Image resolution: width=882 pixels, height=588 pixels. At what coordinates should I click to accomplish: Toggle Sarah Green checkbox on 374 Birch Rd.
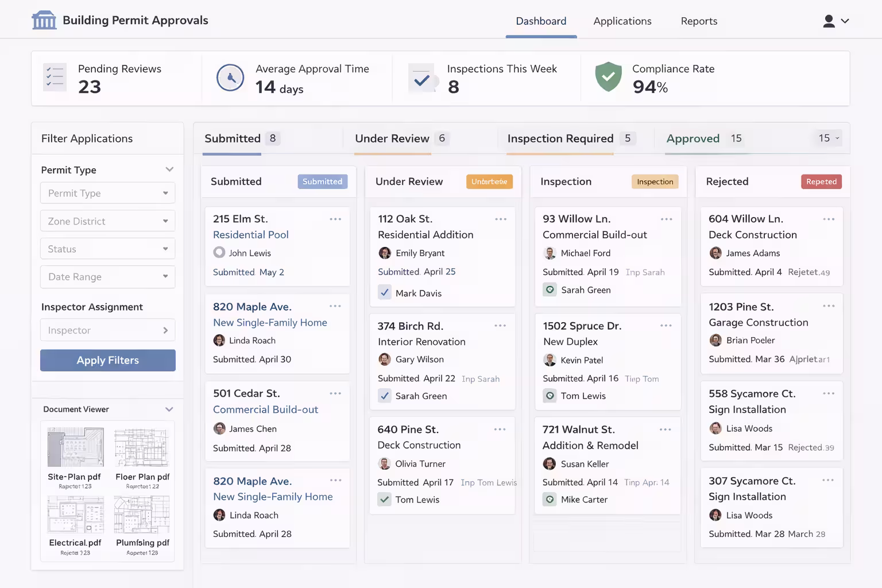click(x=385, y=396)
